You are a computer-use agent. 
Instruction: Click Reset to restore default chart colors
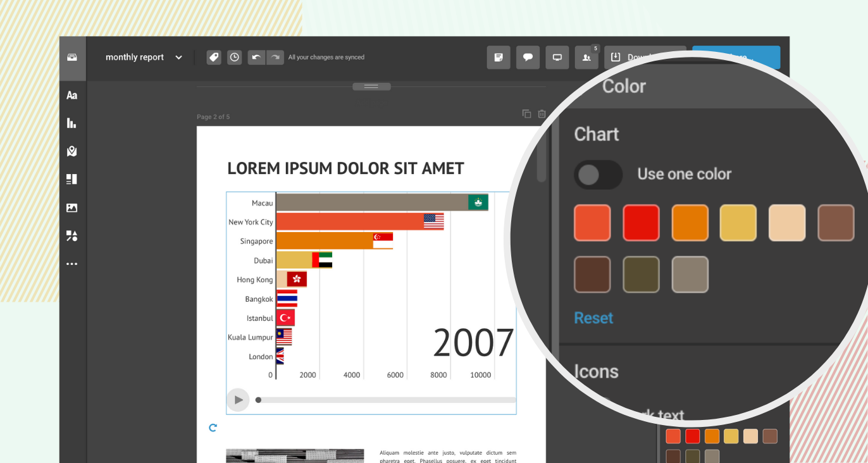click(593, 318)
